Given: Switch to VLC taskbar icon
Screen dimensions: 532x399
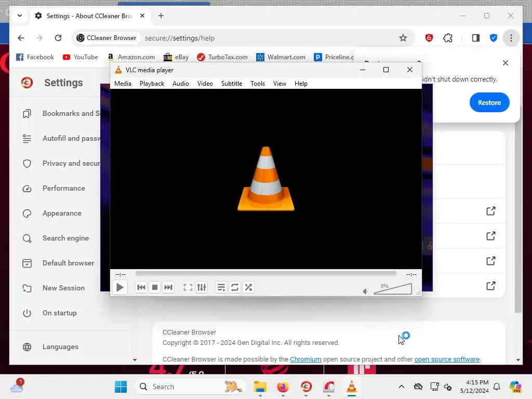Looking at the screenshot, I should (352, 387).
